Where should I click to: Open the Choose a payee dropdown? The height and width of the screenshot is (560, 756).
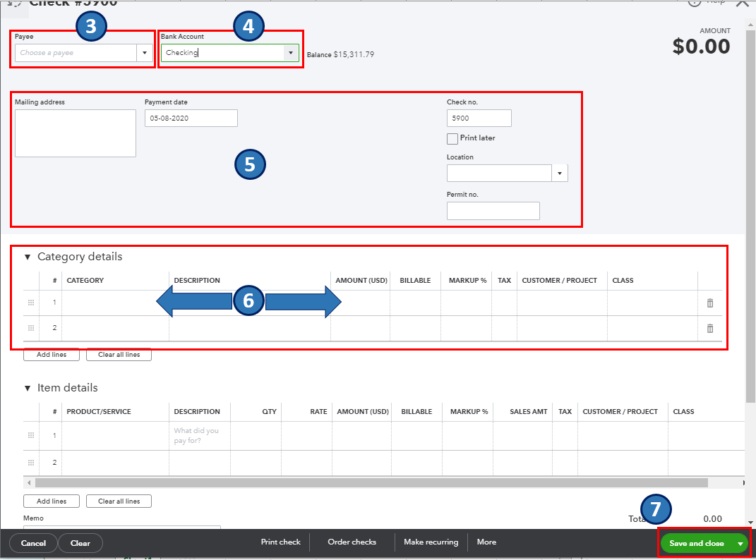[x=145, y=52]
